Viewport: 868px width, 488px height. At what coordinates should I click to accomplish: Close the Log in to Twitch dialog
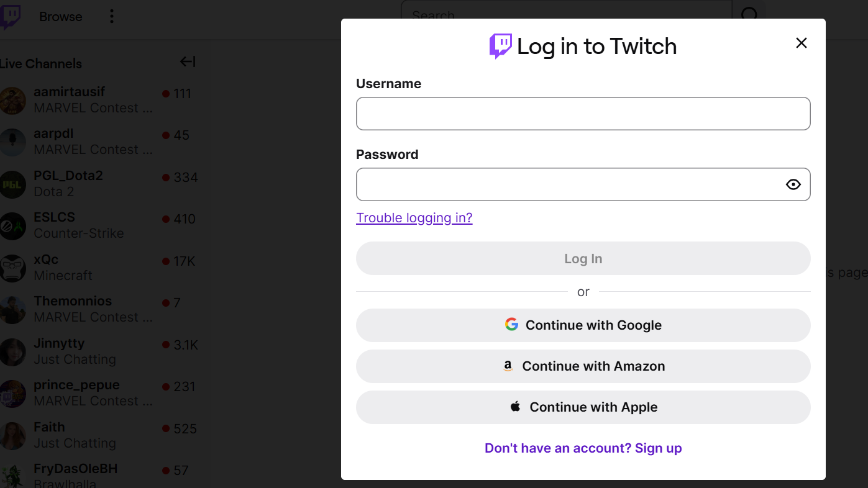[x=802, y=43]
